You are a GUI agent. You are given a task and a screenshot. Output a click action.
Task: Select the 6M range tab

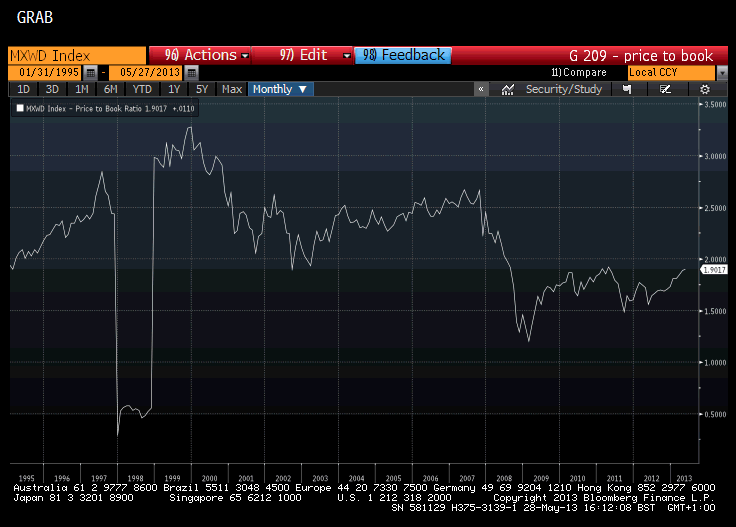(111, 89)
